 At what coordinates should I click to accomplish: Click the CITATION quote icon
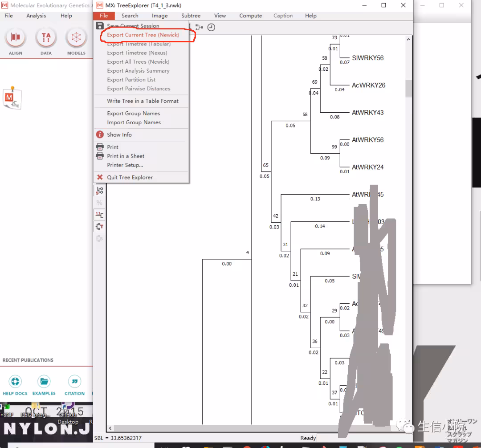pos(74,382)
